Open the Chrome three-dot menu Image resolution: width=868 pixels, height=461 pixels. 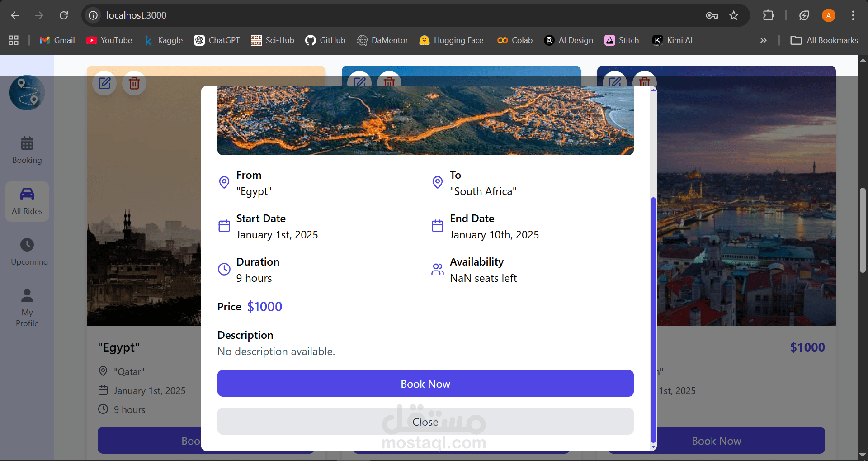coord(853,15)
